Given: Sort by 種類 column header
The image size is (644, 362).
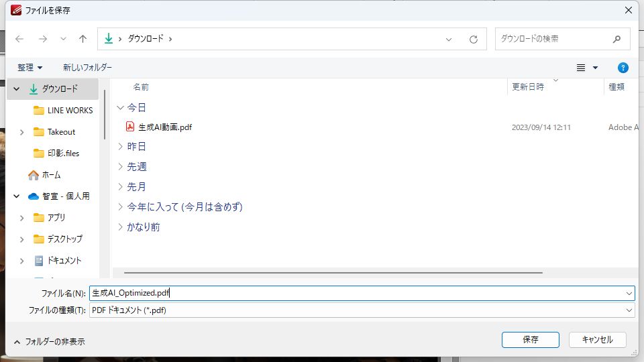Looking at the screenshot, I should point(616,87).
